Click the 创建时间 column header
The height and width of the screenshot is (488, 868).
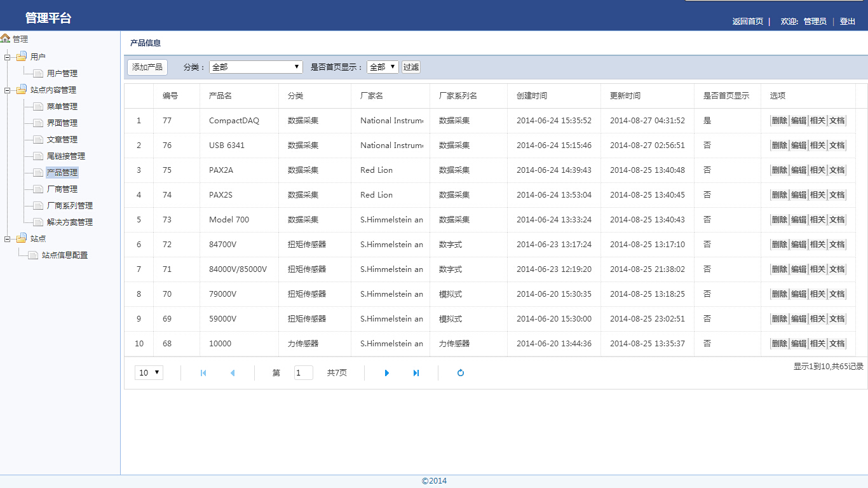(554, 96)
